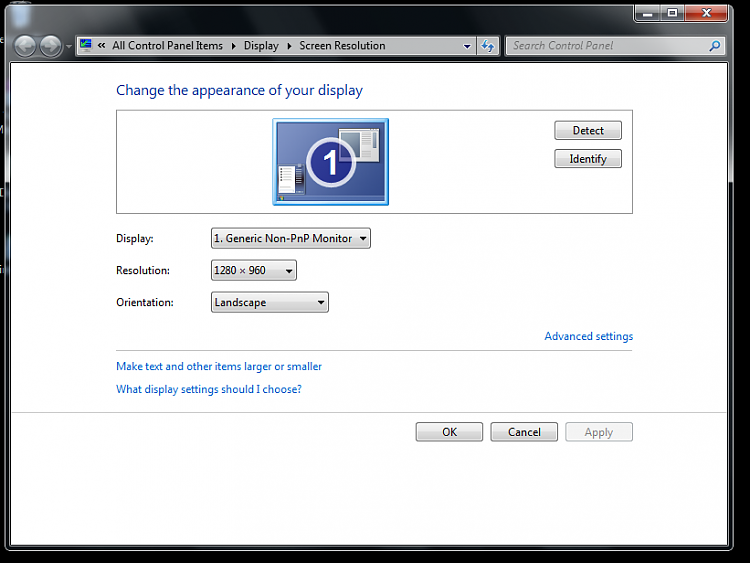Click the Display: label
The height and width of the screenshot is (563, 750).
[135, 238]
